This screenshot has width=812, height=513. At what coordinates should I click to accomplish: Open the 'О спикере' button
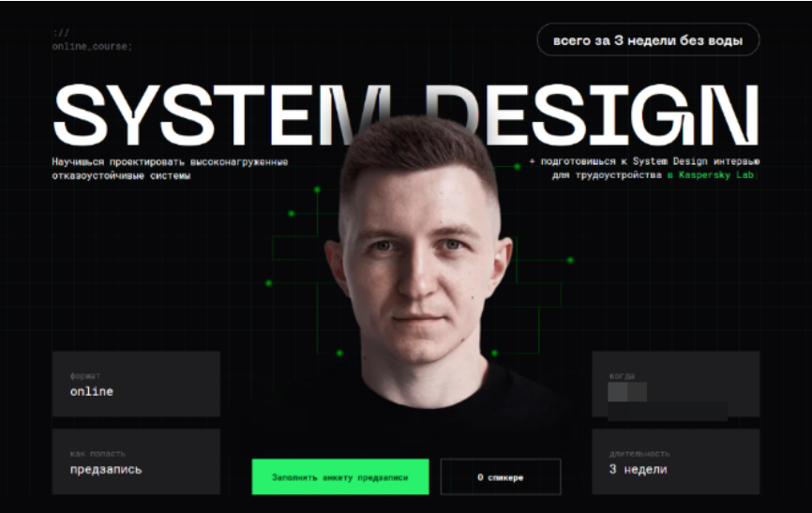500,476
